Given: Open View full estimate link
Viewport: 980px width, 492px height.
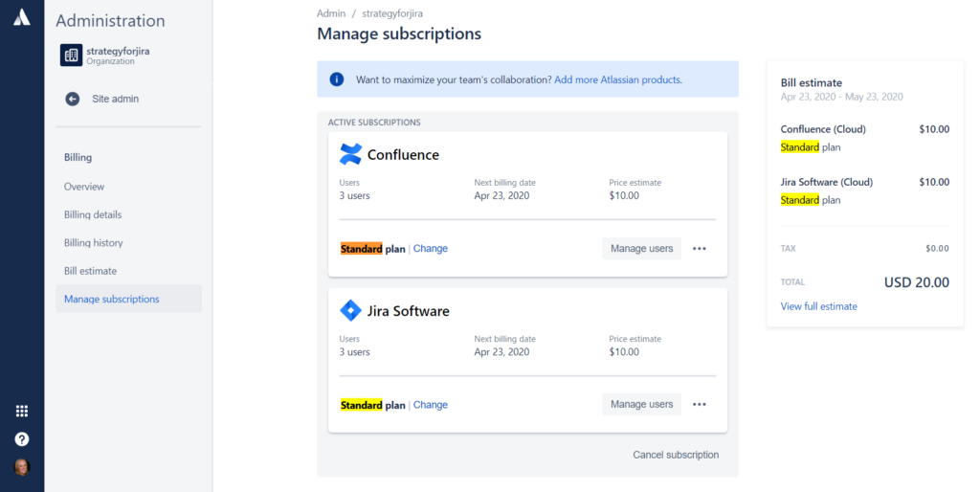Looking at the screenshot, I should tap(819, 306).
